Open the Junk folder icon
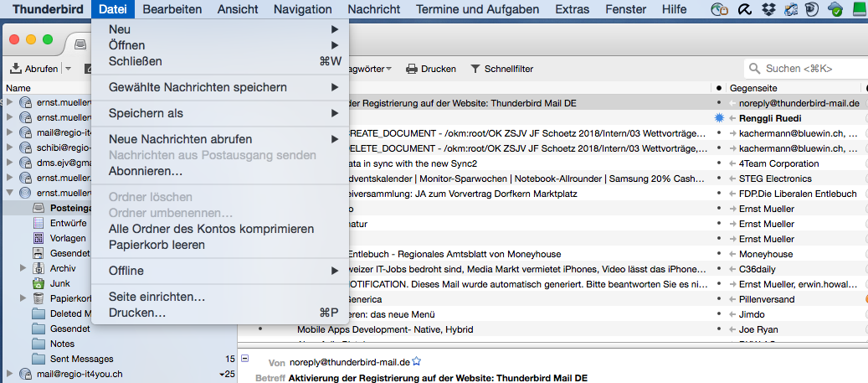868x383 pixels. coord(39,283)
